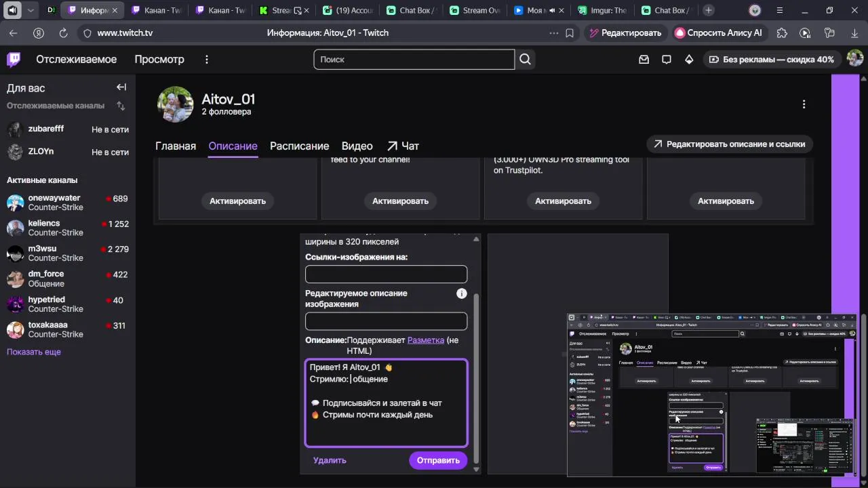Click the picture-in-picture stream preview thumbnail
868x488 pixels.
click(x=712, y=395)
